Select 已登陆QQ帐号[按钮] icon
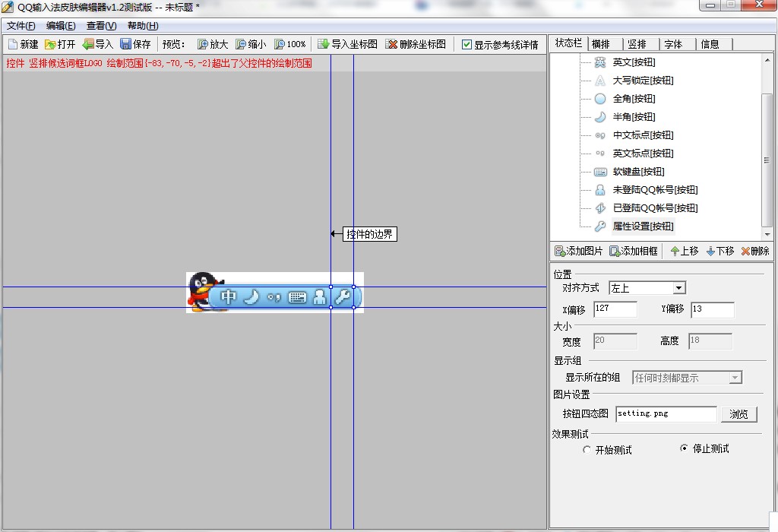This screenshot has height=532, width=778. [600, 208]
